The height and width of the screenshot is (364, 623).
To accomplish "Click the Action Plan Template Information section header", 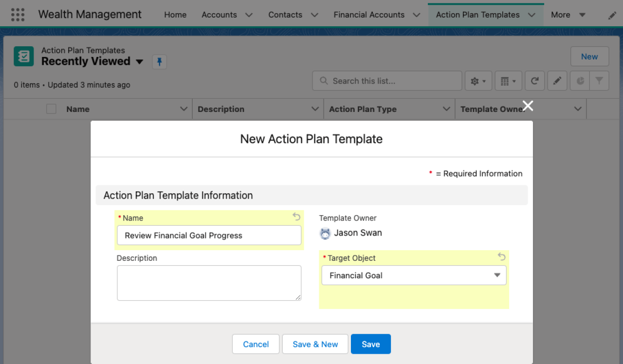I will pyautogui.click(x=311, y=195).
